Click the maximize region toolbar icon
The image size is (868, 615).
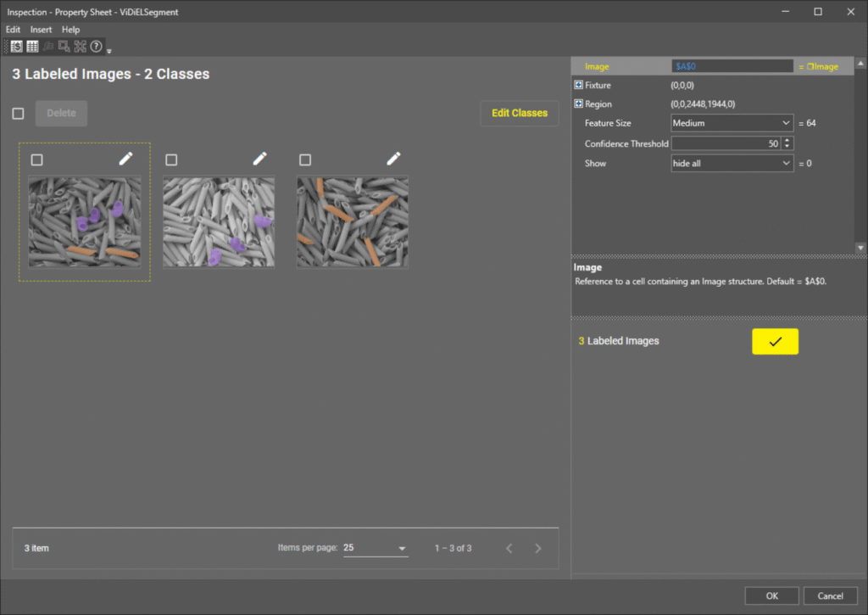(x=80, y=47)
